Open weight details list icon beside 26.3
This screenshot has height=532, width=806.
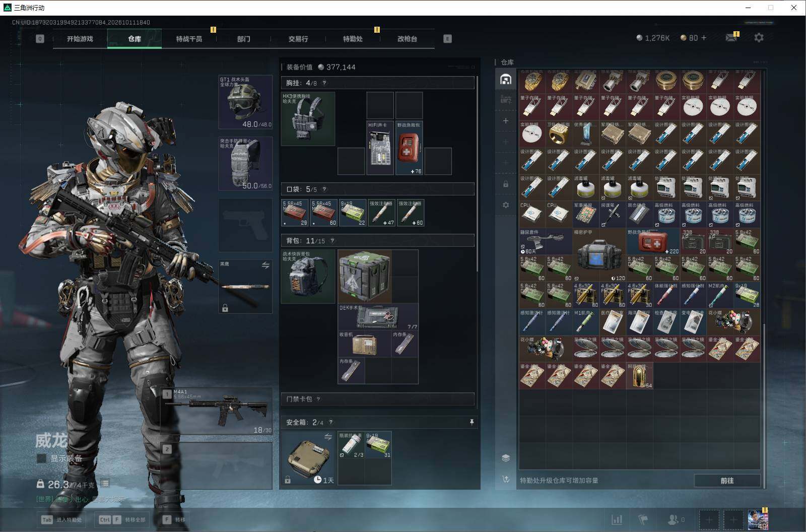tap(105, 483)
